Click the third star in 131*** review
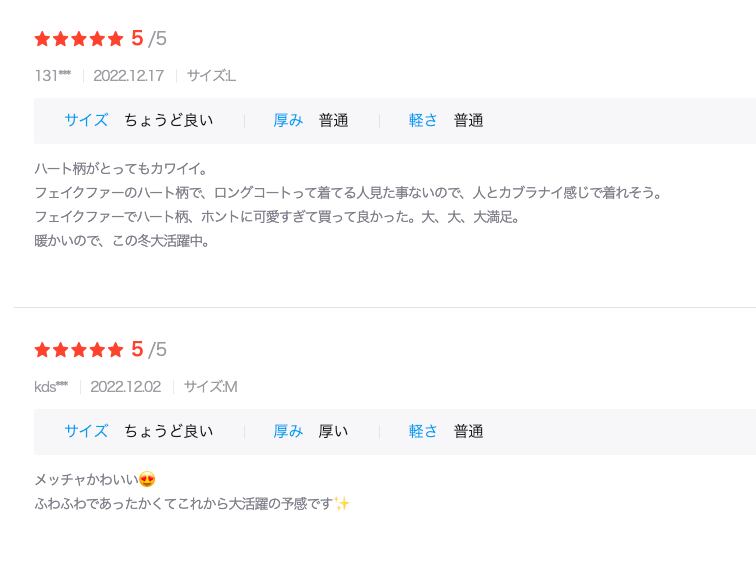This screenshot has width=756, height=581. point(79,39)
